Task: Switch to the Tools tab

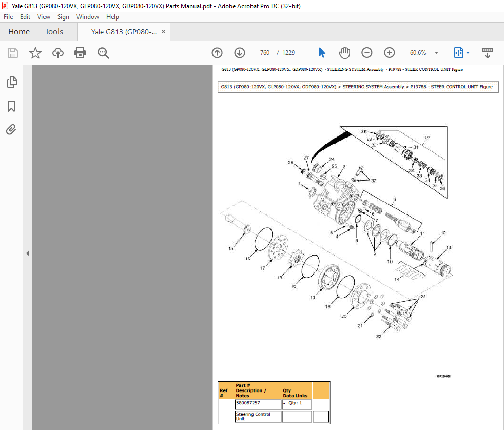Action: [x=54, y=31]
